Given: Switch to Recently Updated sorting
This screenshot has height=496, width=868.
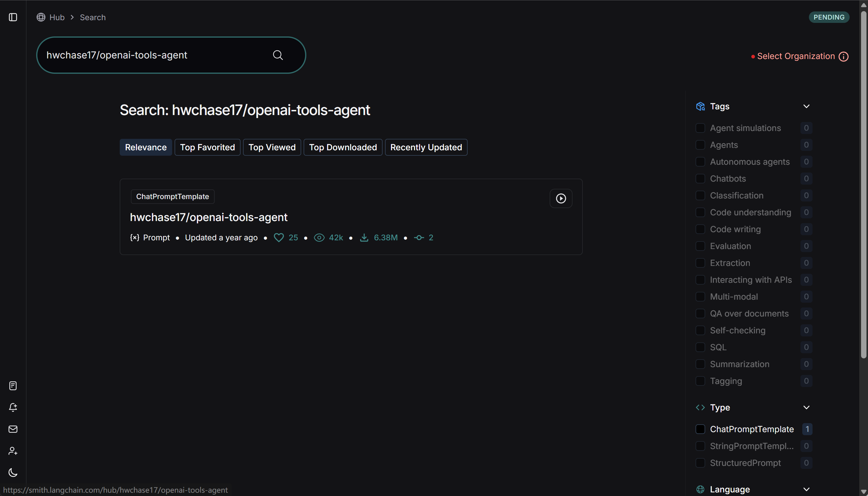Looking at the screenshot, I should (x=426, y=148).
